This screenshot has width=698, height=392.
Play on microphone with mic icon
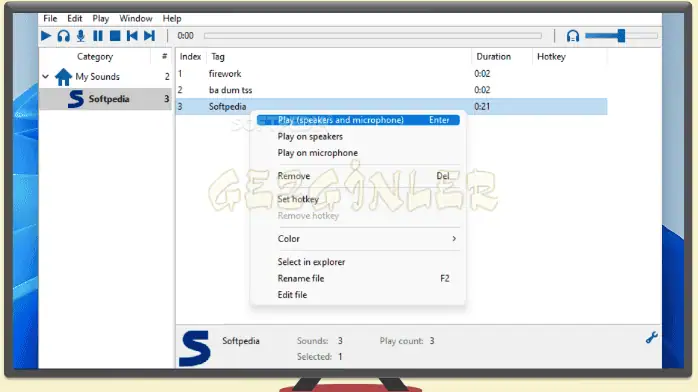pos(81,36)
